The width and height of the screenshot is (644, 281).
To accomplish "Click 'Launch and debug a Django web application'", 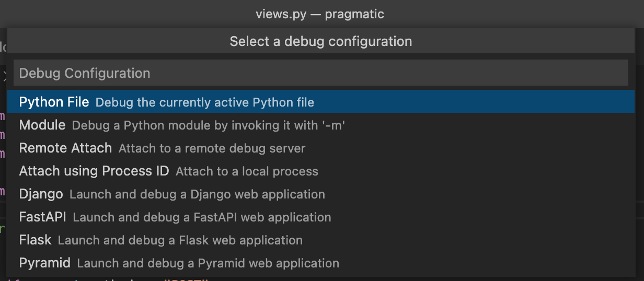I will (197, 194).
